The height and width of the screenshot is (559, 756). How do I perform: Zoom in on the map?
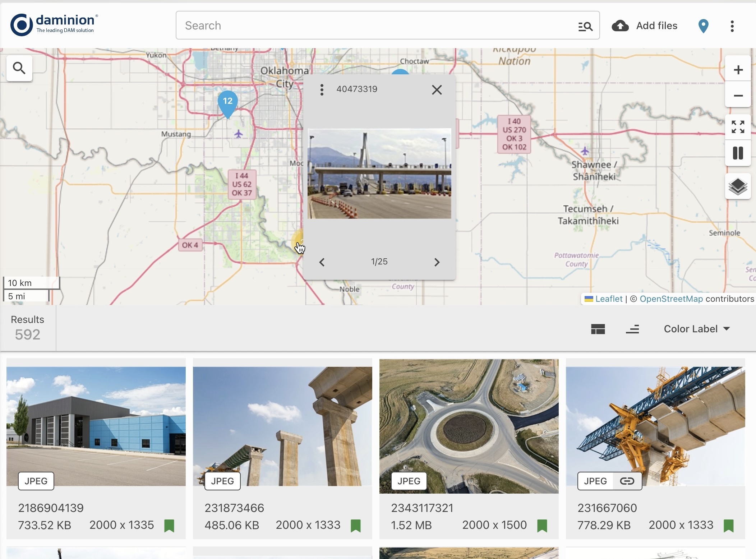[x=738, y=70]
